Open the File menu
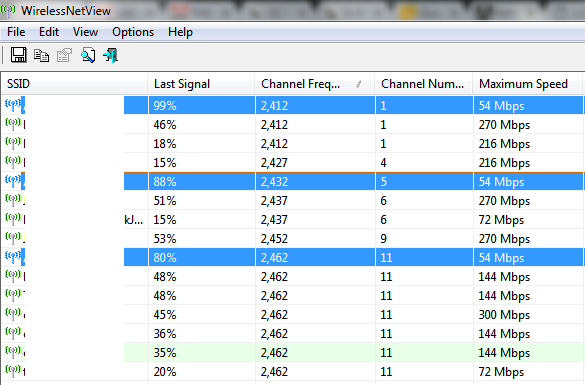Screen dimensions: 585x385 click(x=16, y=32)
